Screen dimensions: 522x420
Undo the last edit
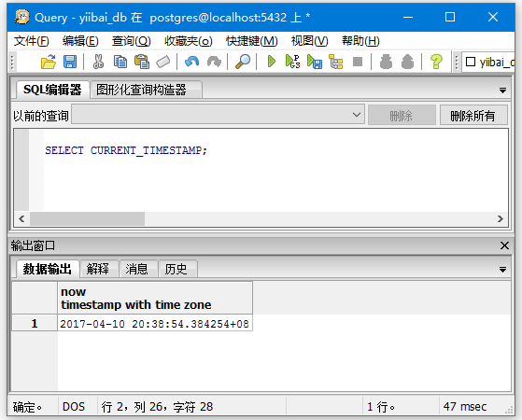191,62
